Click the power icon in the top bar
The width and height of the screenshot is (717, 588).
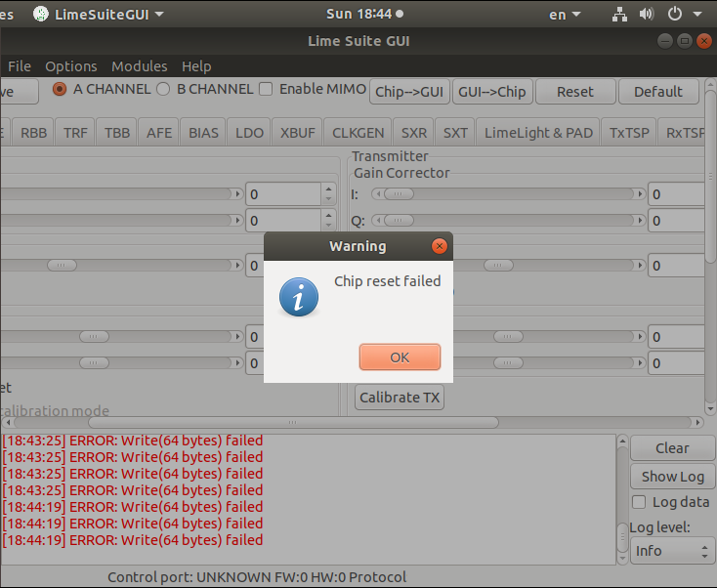click(x=674, y=15)
